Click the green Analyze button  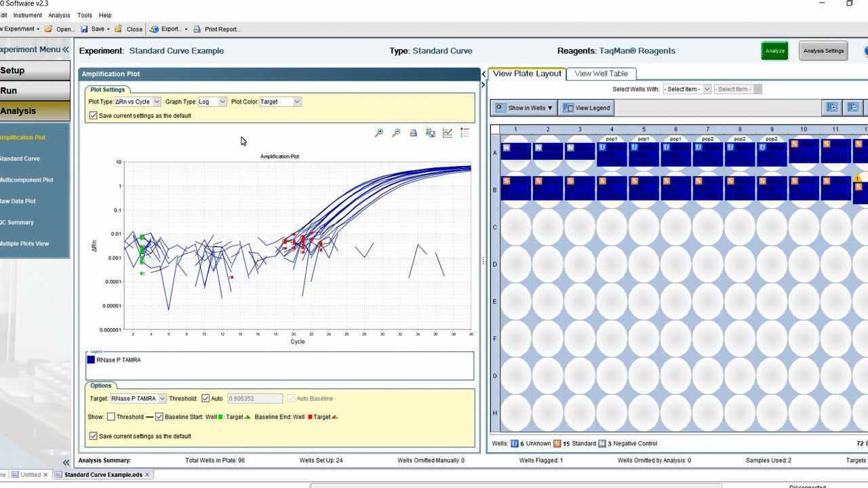(x=774, y=51)
